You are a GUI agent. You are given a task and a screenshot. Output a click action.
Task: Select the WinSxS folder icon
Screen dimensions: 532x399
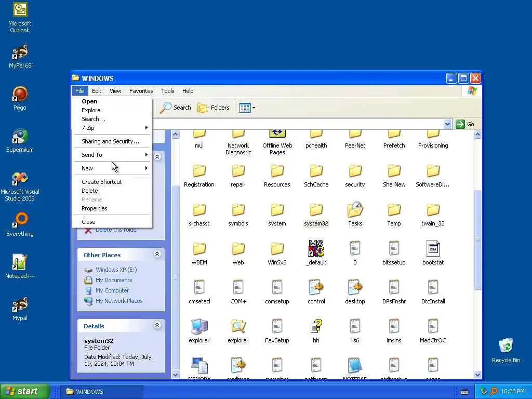coord(277,249)
